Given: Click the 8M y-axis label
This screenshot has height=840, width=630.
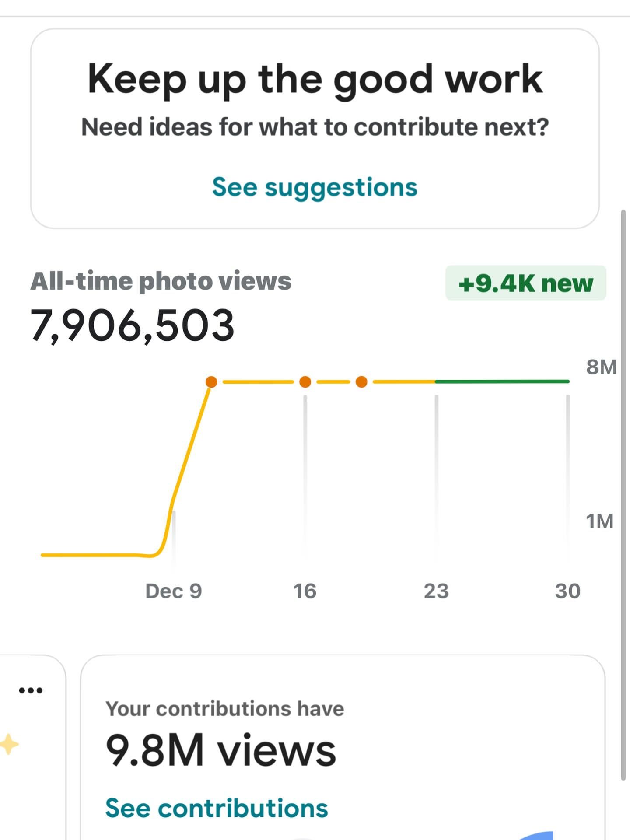Looking at the screenshot, I should pos(601,367).
